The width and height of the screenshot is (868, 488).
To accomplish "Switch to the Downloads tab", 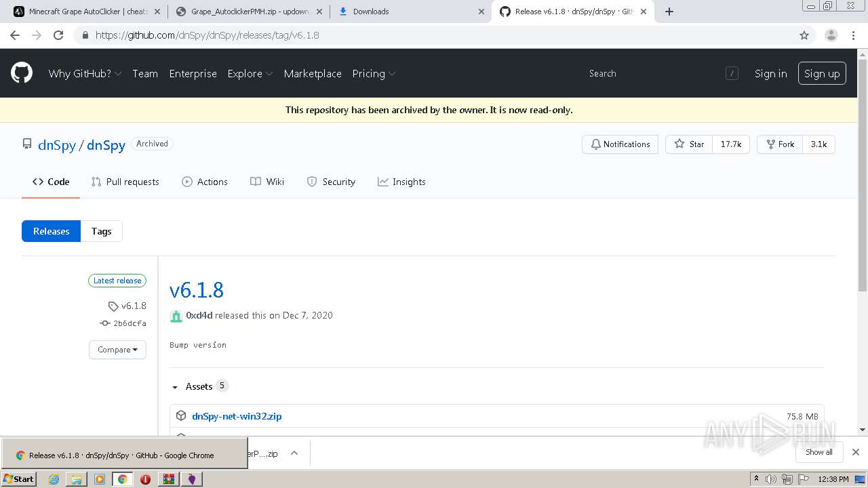I will point(410,12).
